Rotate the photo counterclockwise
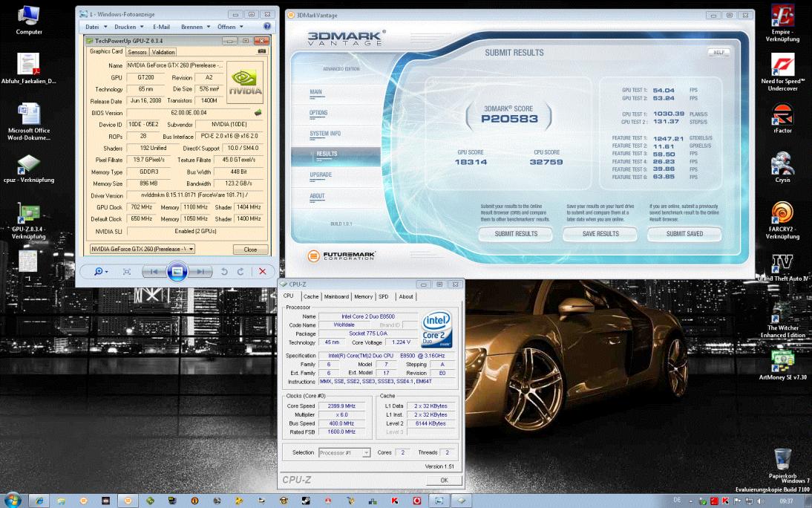 [x=223, y=272]
